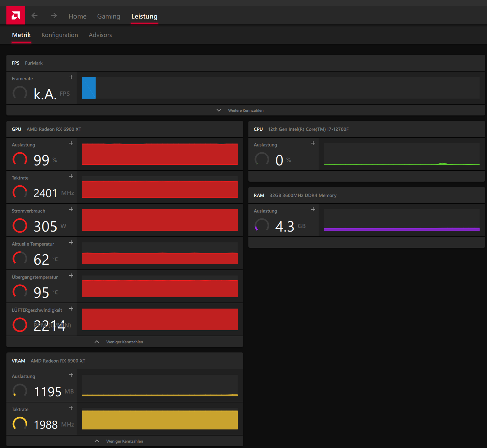
Task: Switch to the Gaming tab
Action: [109, 16]
